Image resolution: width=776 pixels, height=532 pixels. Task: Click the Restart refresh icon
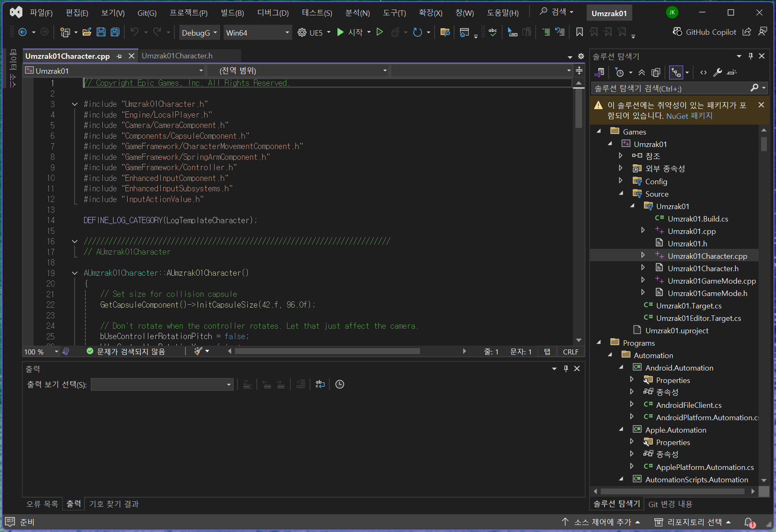[418, 32]
